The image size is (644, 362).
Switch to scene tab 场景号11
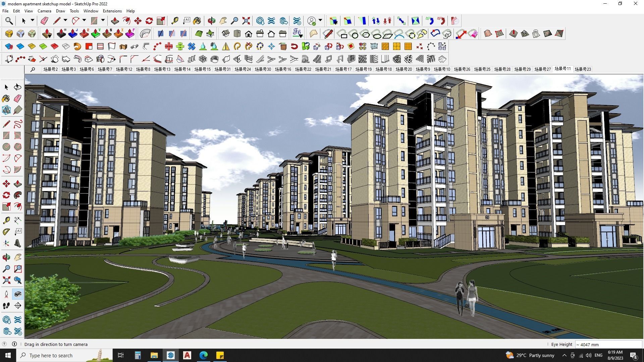click(x=563, y=69)
